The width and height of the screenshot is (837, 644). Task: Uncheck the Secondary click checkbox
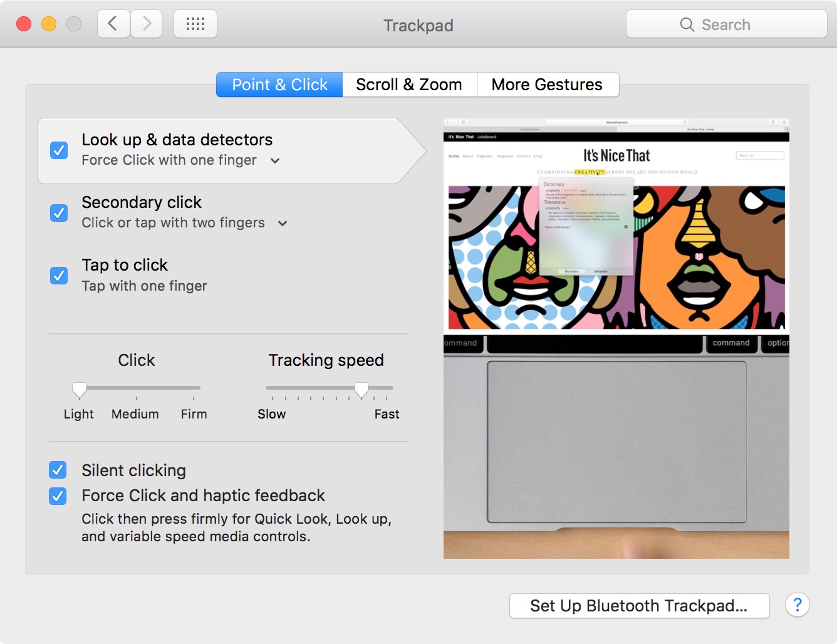pyautogui.click(x=59, y=213)
